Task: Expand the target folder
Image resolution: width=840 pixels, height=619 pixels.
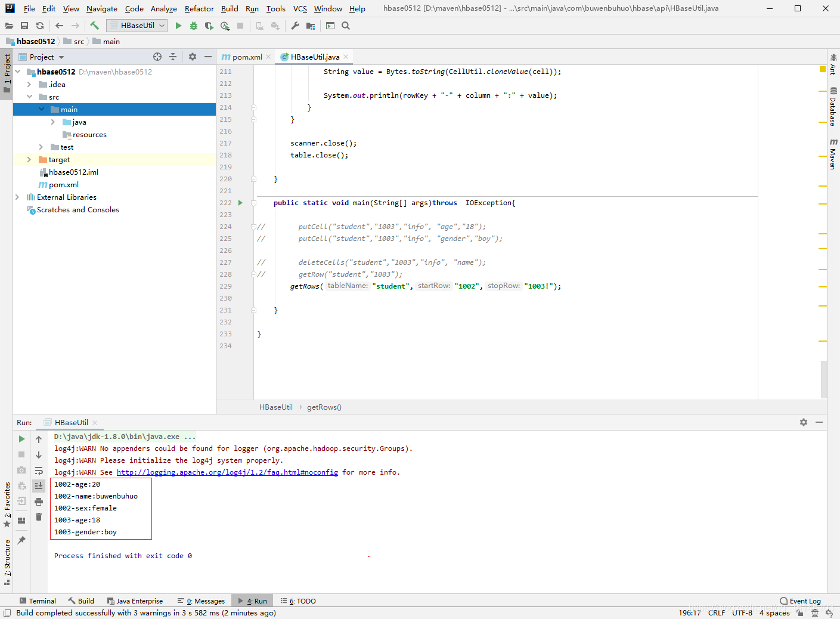Action: pyautogui.click(x=29, y=159)
